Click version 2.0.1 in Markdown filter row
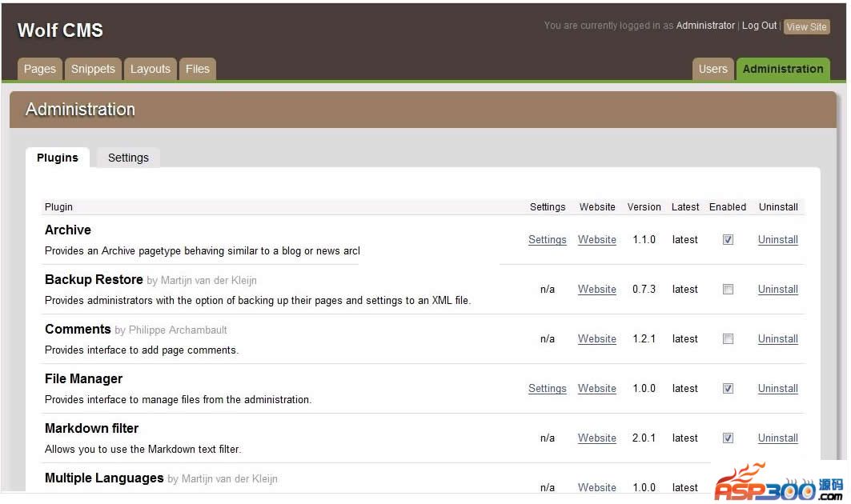Screen dimensions: 851x504 tap(644, 438)
